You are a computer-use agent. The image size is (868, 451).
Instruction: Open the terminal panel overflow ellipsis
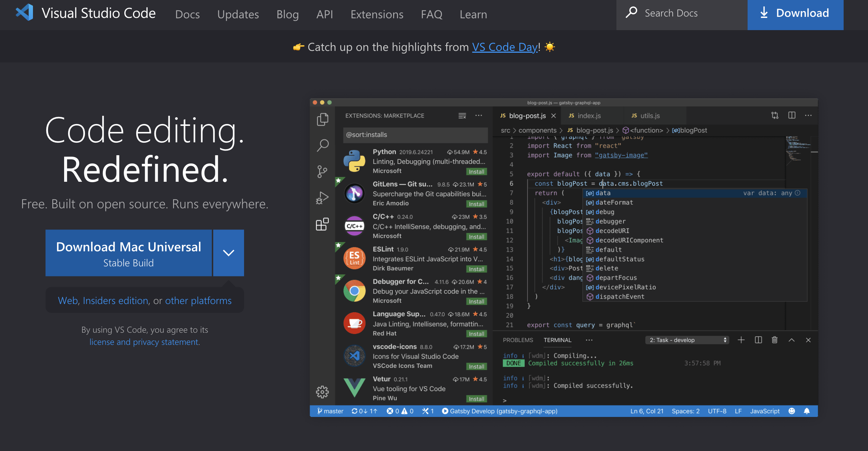[589, 340]
